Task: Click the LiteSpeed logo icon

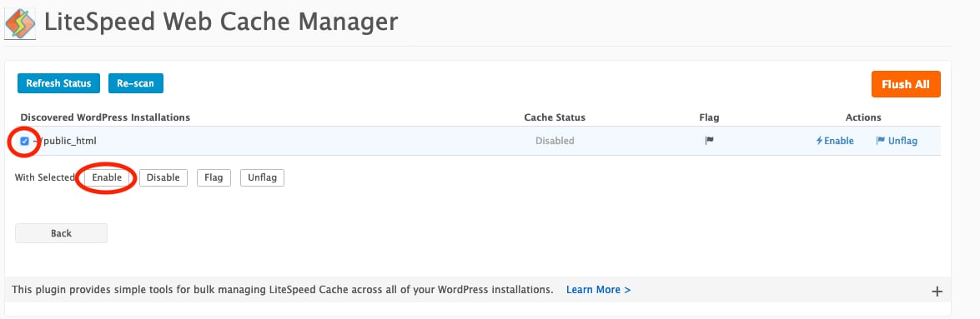Action: (20, 23)
